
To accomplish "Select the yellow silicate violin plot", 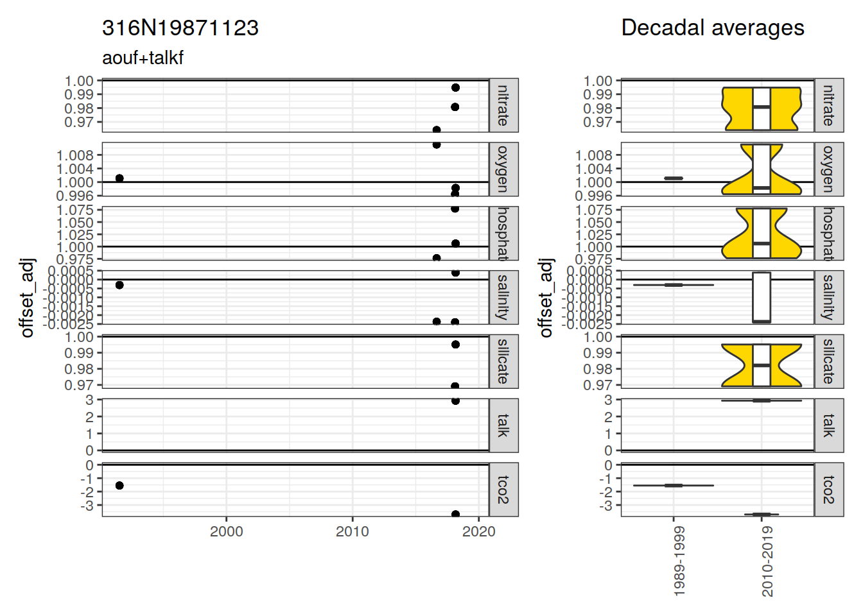I will coord(735,366).
